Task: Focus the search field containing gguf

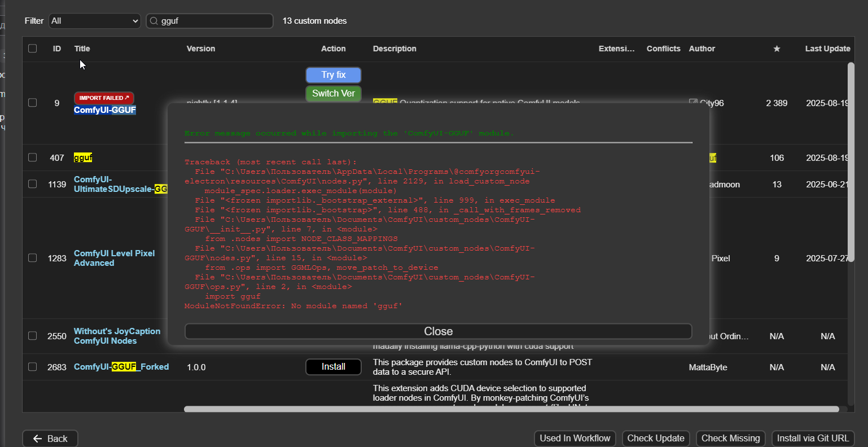Action: click(x=209, y=21)
